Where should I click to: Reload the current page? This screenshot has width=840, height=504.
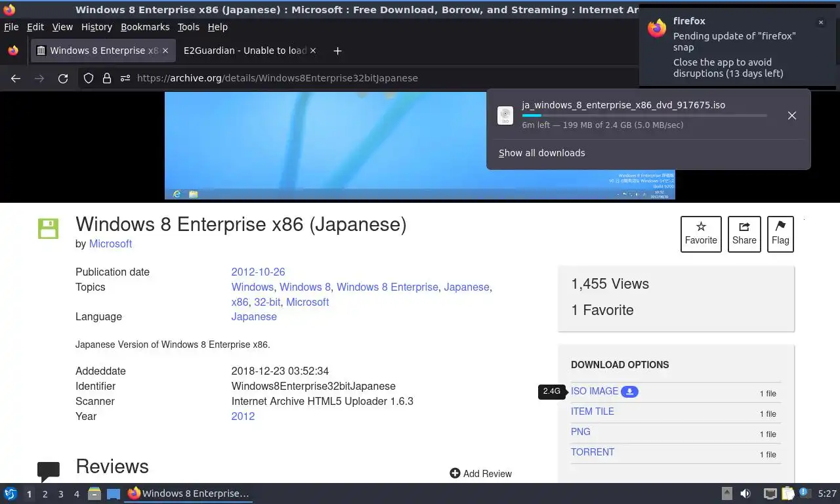tap(63, 78)
